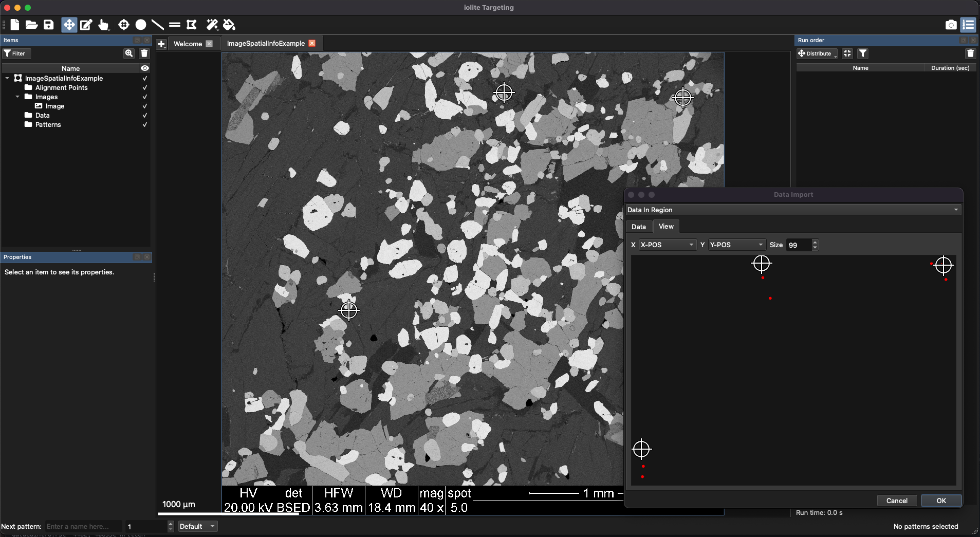This screenshot has height=537, width=980.
Task: Toggle visibility checkmark for Patterns folder
Action: point(144,125)
